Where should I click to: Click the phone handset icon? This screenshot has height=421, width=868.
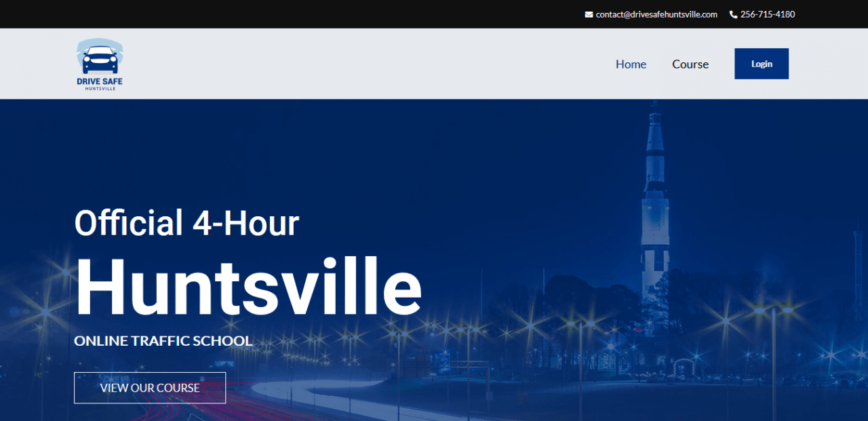733,14
